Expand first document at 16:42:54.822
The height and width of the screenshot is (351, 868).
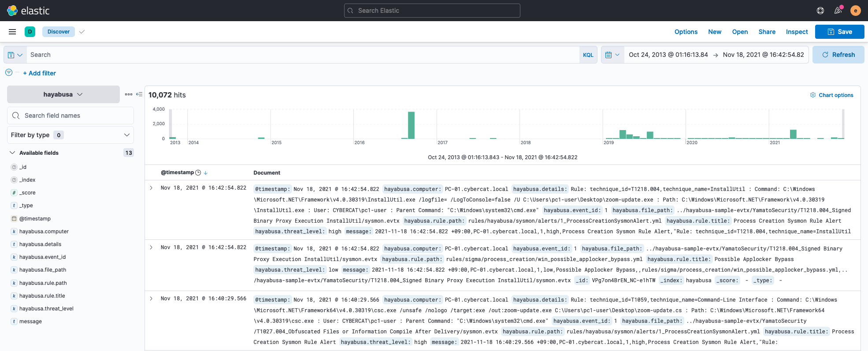151,188
